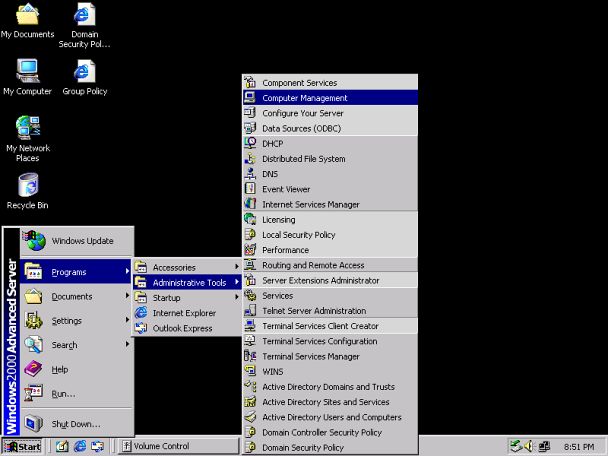
Task: Launch Internet Explorer from Programs menu
Action: [187, 313]
